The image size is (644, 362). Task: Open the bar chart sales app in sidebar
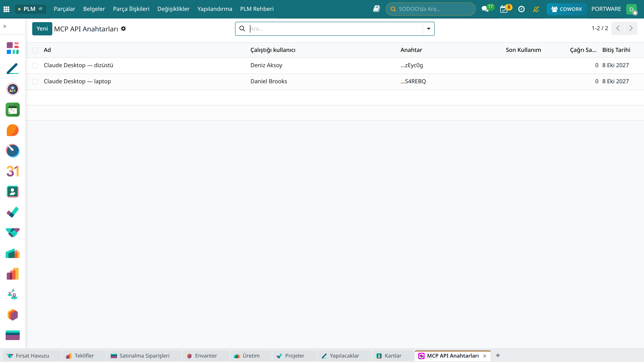[x=12, y=274]
